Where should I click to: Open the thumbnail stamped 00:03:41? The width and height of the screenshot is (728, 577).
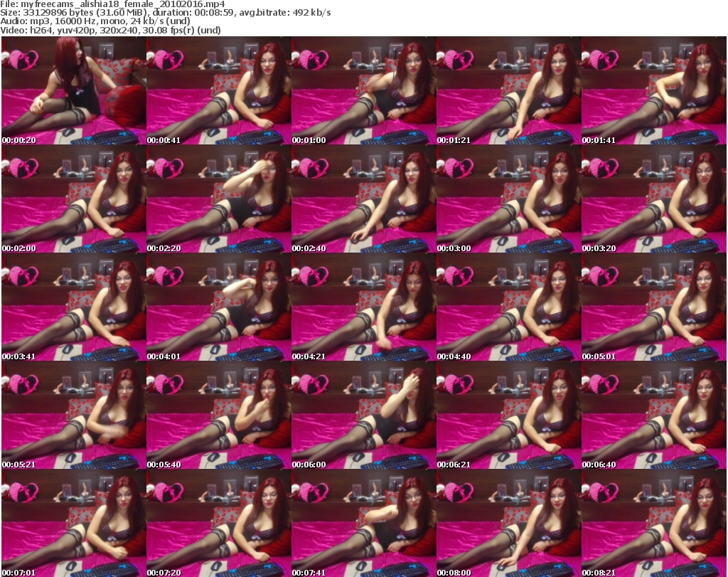tap(74, 307)
